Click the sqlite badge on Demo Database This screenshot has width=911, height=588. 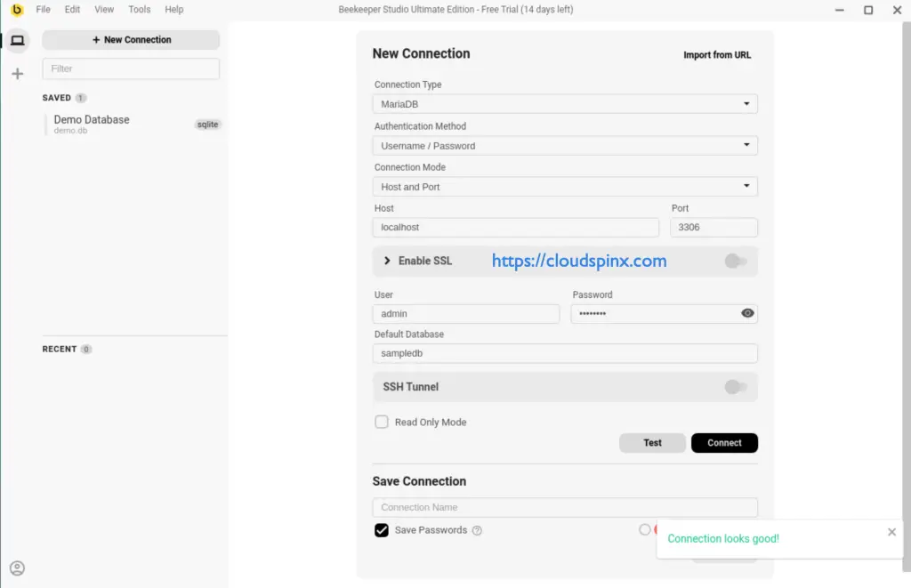pyautogui.click(x=207, y=125)
